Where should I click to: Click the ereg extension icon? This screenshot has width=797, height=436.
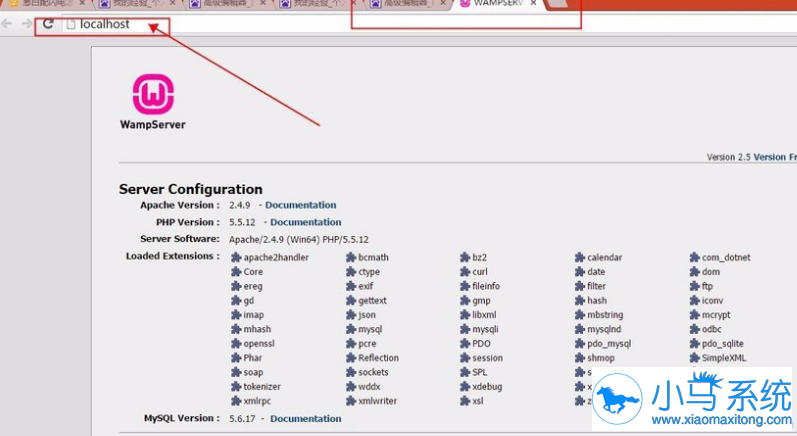pyautogui.click(x=236, y=286)
